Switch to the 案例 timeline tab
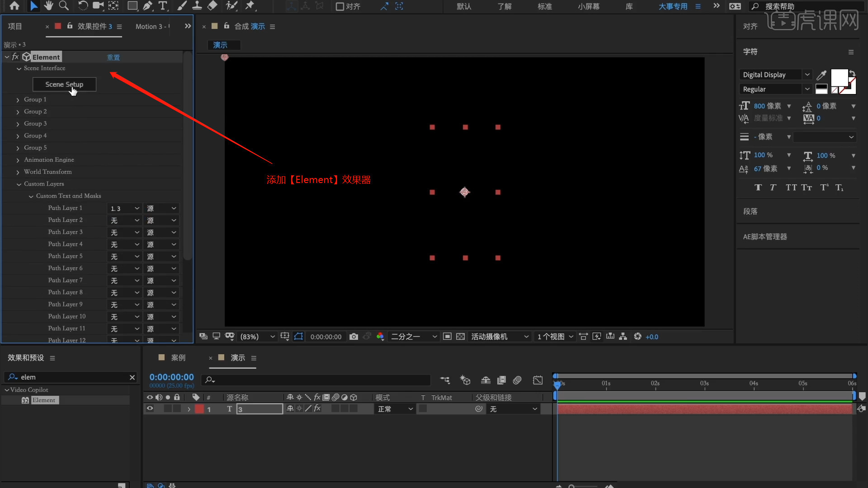The height and width of the screenshot is (488, 868). [178, 357]
